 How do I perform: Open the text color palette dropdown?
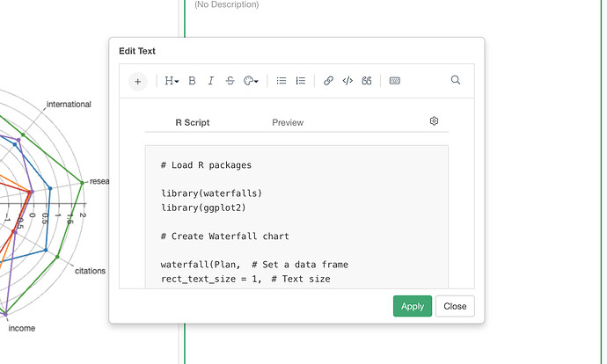point(252,81)
